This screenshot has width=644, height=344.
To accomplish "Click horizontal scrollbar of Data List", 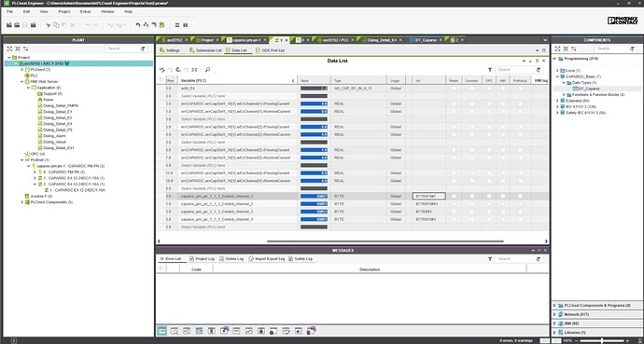I will tap(385, 241).
